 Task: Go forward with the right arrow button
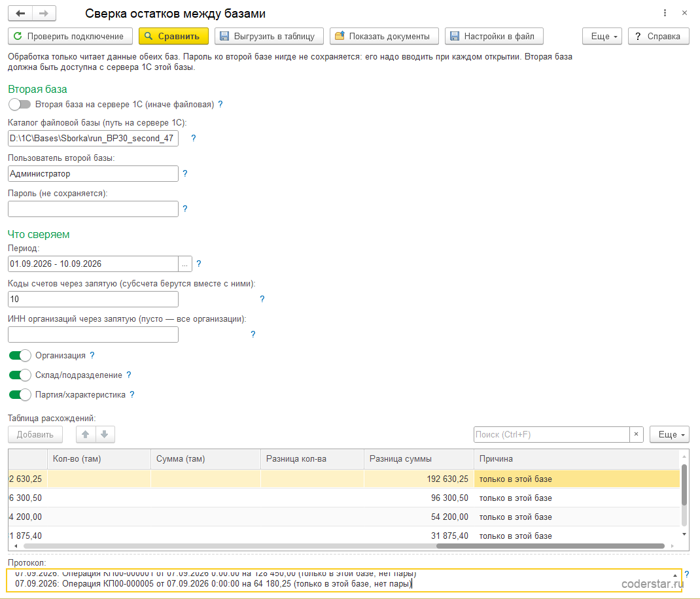pyautogui.click(x=44, y=13)
